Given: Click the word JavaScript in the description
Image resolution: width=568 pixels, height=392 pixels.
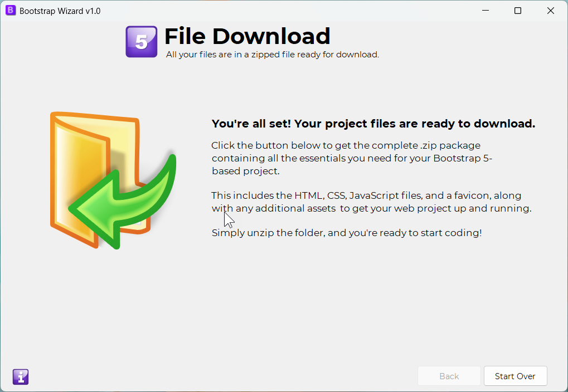Looking at the screenshot, I should (x=374, y=195).
